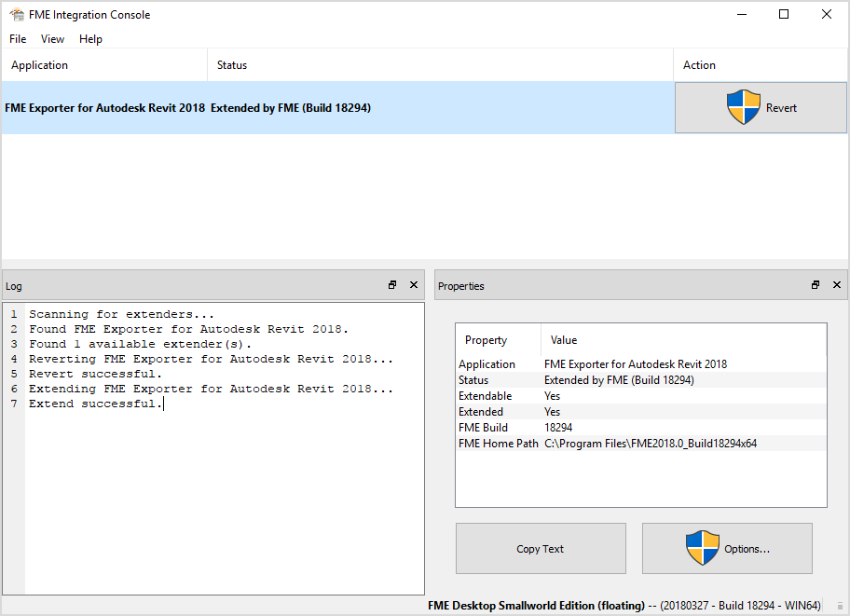This screenshot has width=850, height=616.
Task: Click the Status column header
Action: click(x=440, y=65)
